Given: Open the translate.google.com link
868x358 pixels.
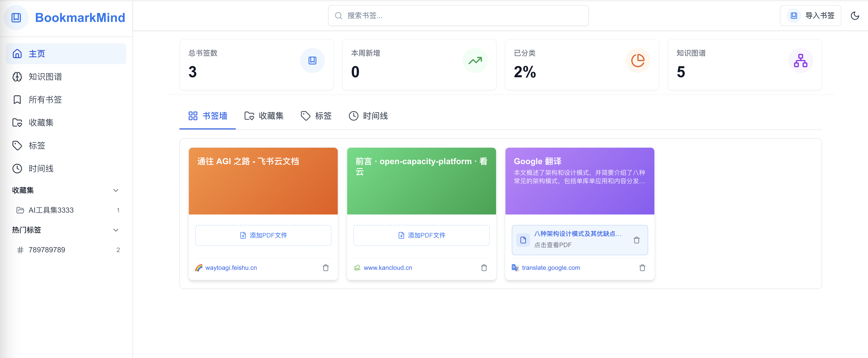Looking at the screenshot, I should [x=551, y=268].
